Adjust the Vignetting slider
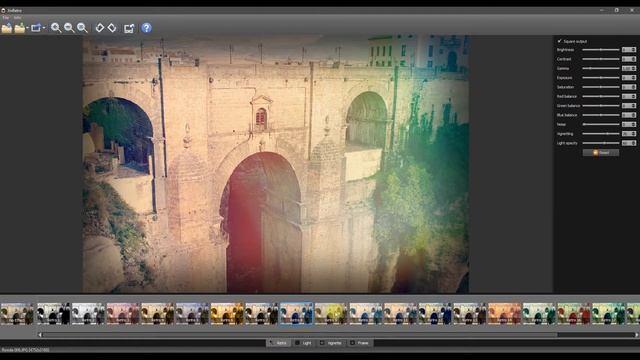The image size is (640, 360). pos(601,134)
